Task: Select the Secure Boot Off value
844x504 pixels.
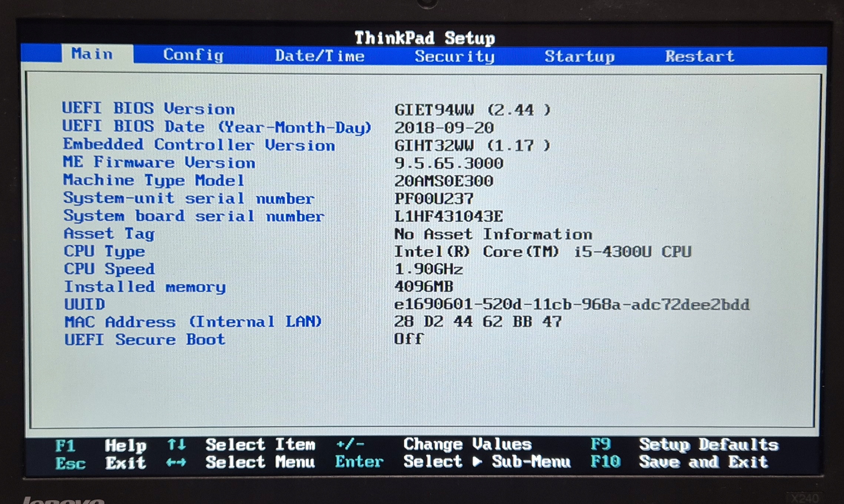Action: [409, 339]
